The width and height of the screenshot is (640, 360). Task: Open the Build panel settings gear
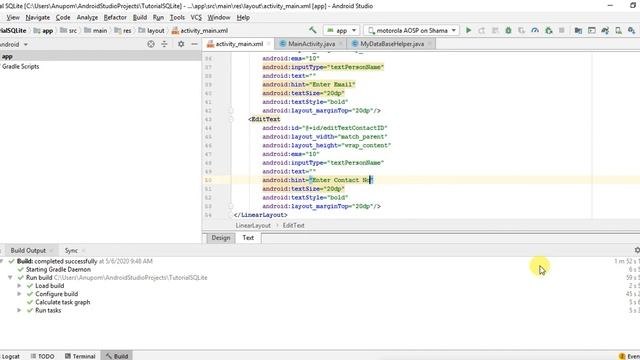[637, 250]
